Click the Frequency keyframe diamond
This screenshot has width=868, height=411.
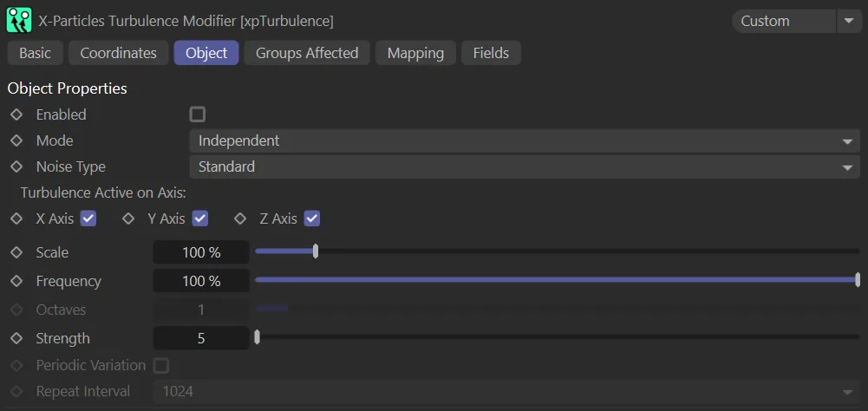tap(16, 281)
